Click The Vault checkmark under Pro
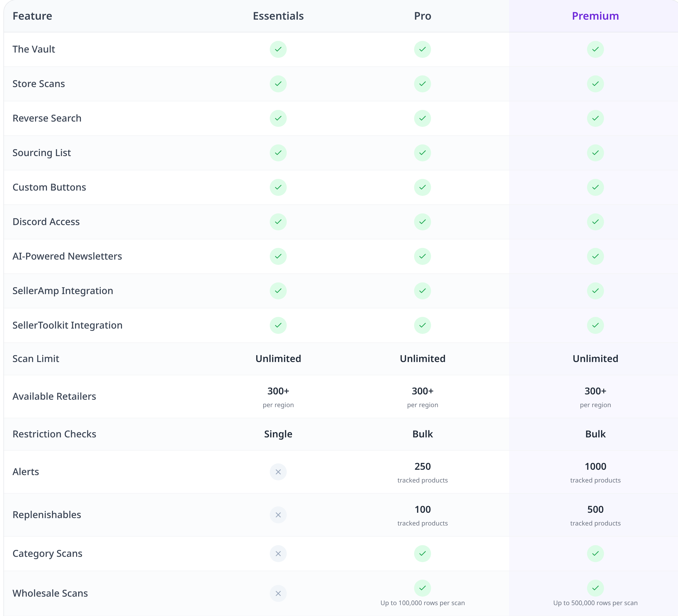This screenshot has height=616, width=678. coord(422,49)
